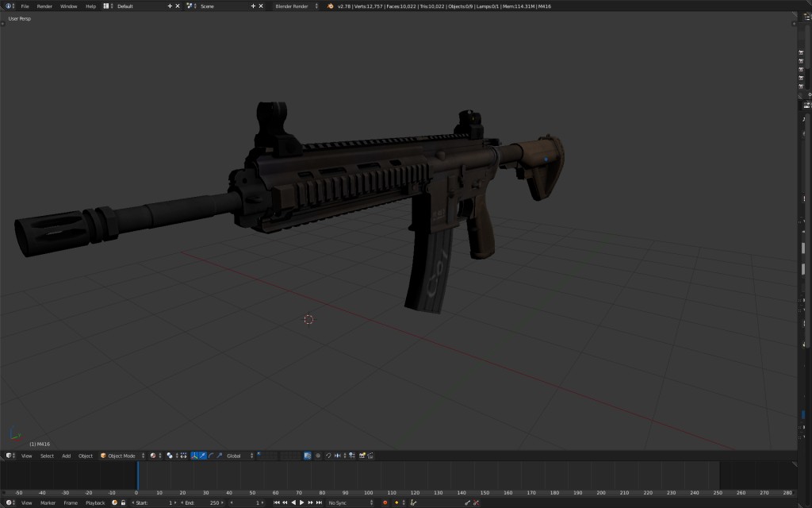The width and height of the screenshot is (812, 508).
Task: Click the Blender logo in the info header
Action: tap(7, 6)
